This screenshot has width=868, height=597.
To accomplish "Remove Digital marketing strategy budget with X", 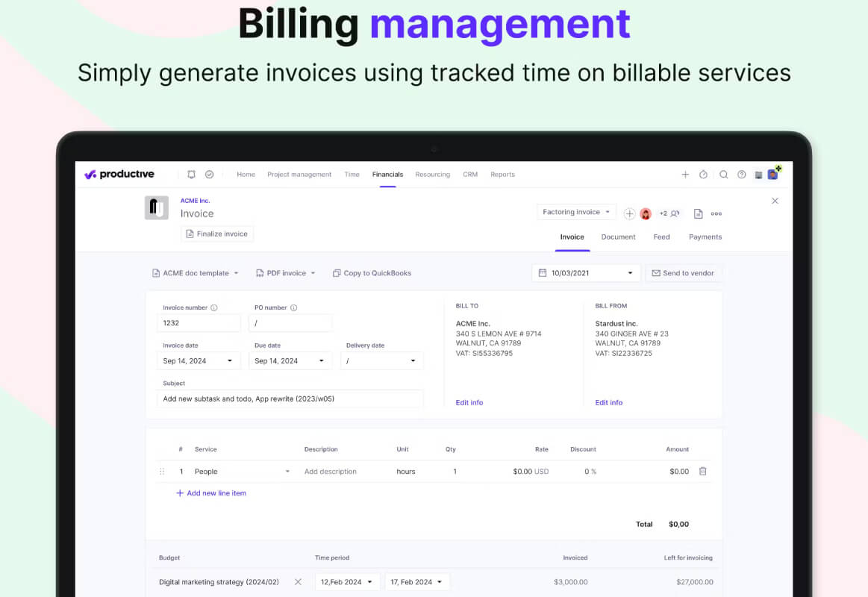I will click(x=298, y=582).
